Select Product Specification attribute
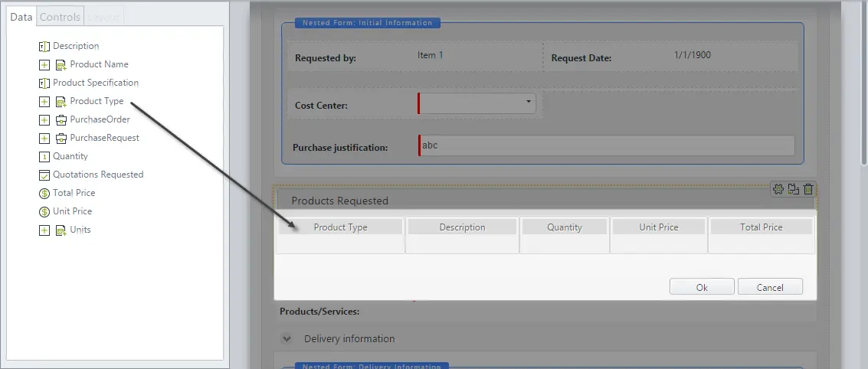Viewport: 868px width, 369px height. [x=95, y=83]
